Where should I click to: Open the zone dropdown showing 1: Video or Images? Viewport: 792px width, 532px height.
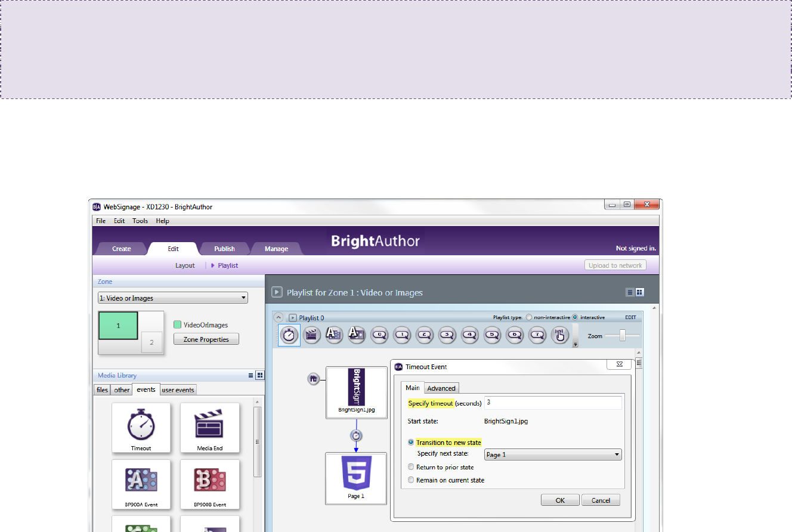[x=173, y=298]
